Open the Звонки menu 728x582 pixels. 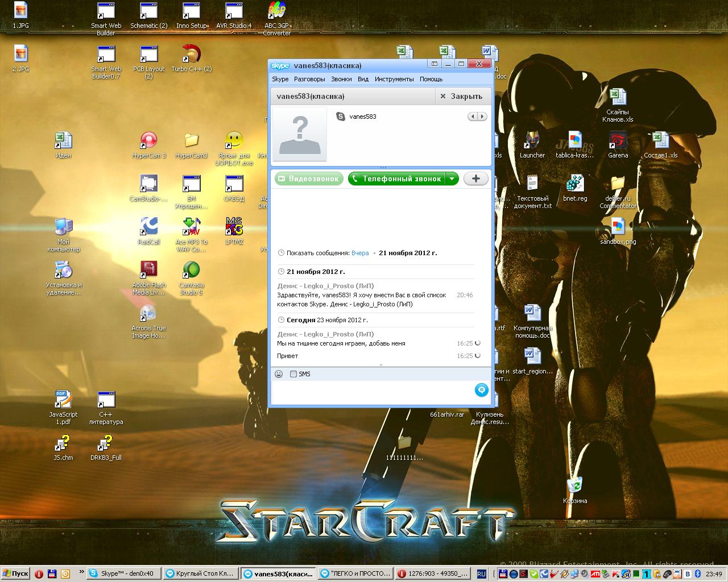(341, 79)
